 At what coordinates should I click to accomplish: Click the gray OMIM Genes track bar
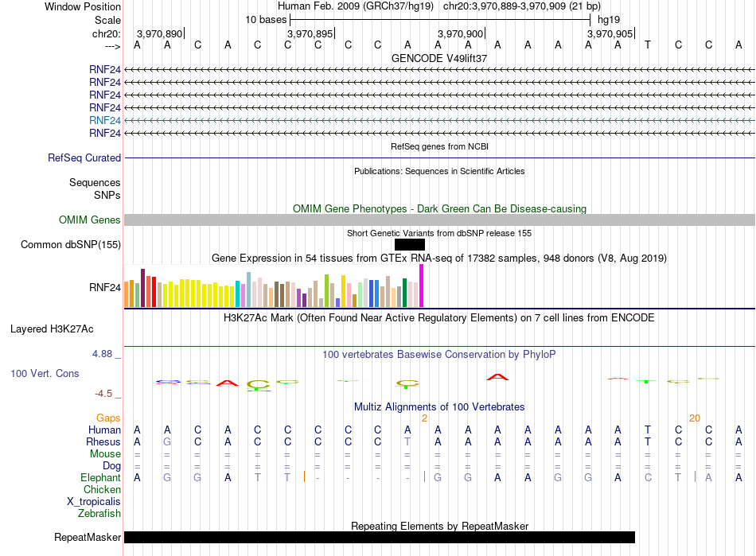pos(439,220)
